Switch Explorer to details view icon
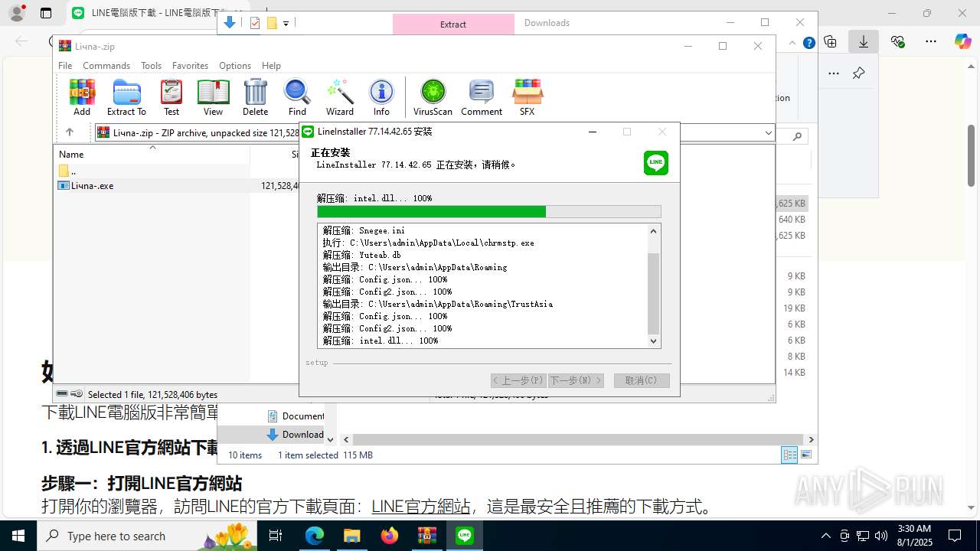Viewport: 980px width, 551px height. [x=789, y=455]
